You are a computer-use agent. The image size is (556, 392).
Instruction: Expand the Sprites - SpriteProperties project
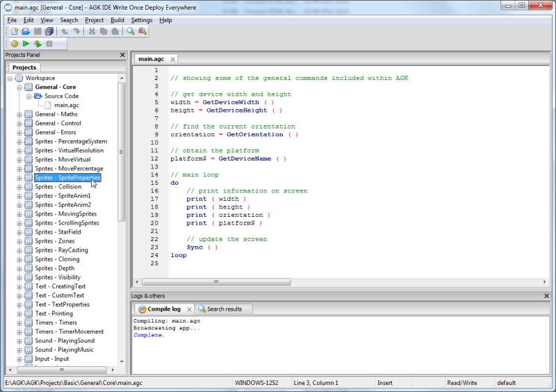19,178
